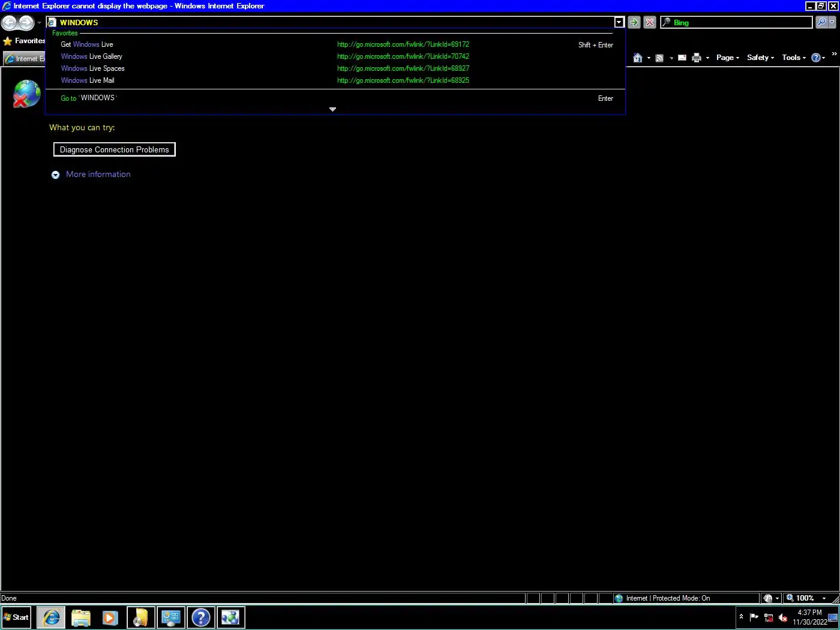The width and height of the screenshot is (840, 630).
Task: Click the Back navigation arrow
Action: 9,23
